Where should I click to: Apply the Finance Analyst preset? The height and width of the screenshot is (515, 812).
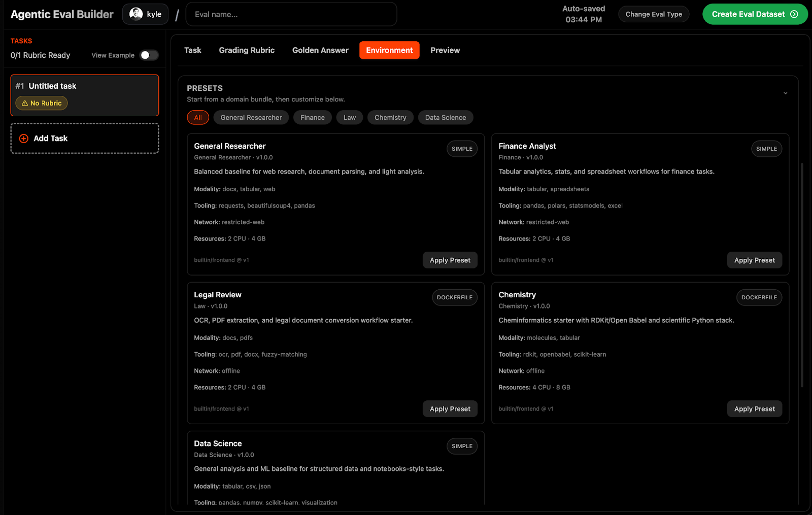pos(755,260)
